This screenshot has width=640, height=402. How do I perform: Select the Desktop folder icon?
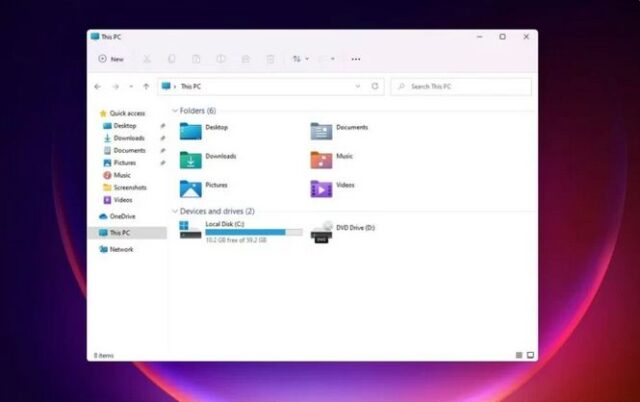pyautogui.click(x=191, y=131)
